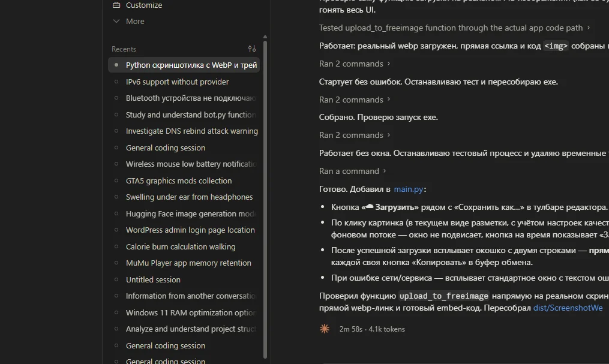Click the При ошибке сети/сервиса bullet text
This screenshot has height=364, width=609.
[x=470, y=278]
